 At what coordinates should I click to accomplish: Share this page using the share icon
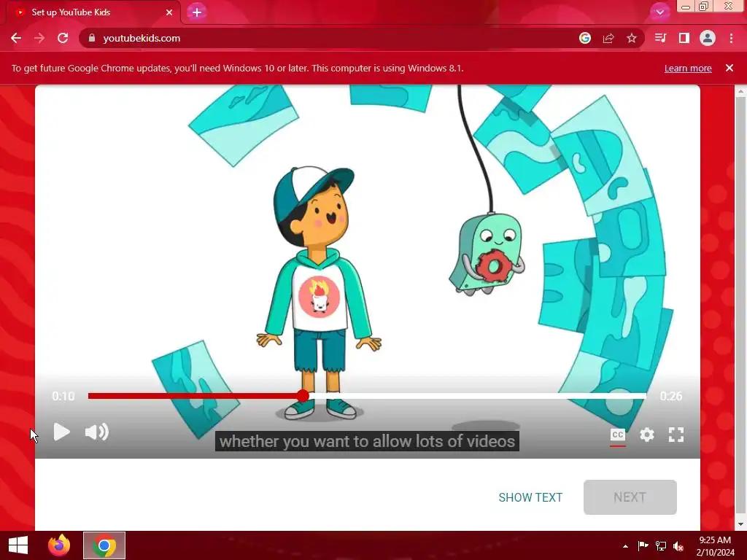tap(608, 38)
